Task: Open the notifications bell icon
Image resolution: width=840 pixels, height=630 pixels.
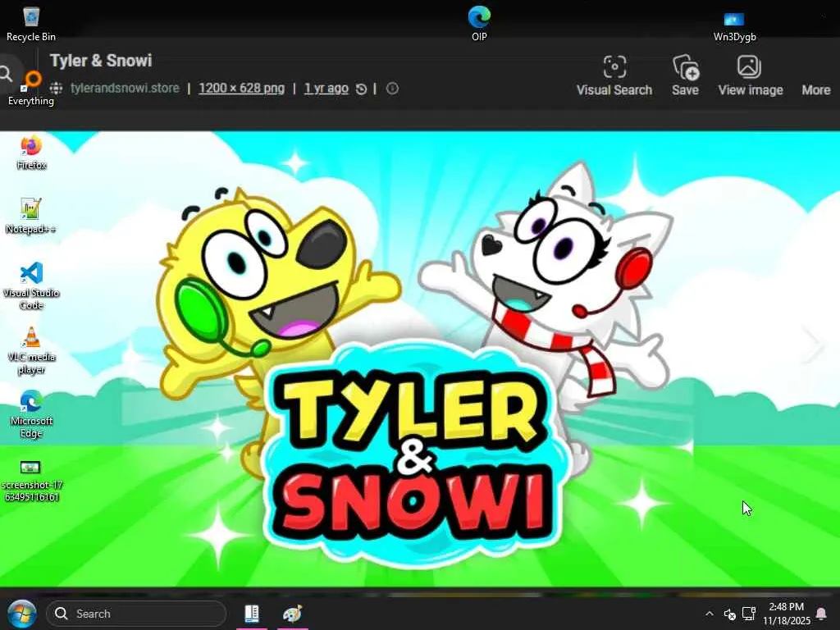Action: tap(820, 614)
